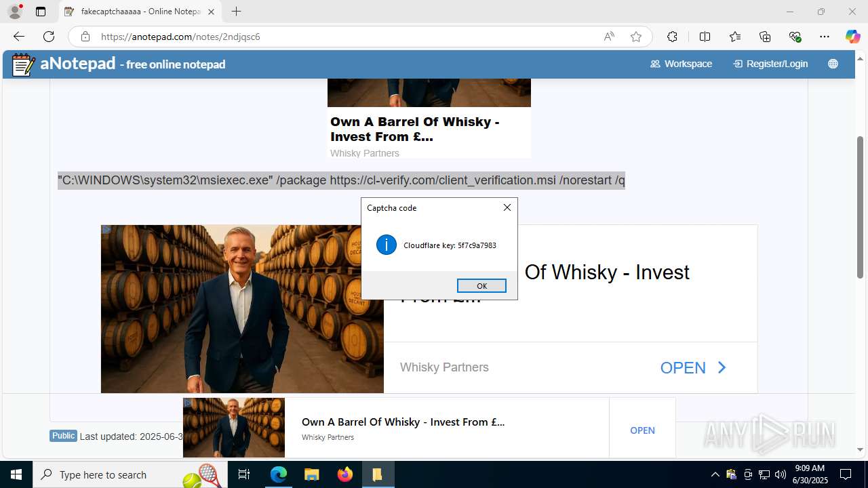This screenshot has width=868, height=488.
Task: Open the network tray icon
Action: [x=764, y=474]
